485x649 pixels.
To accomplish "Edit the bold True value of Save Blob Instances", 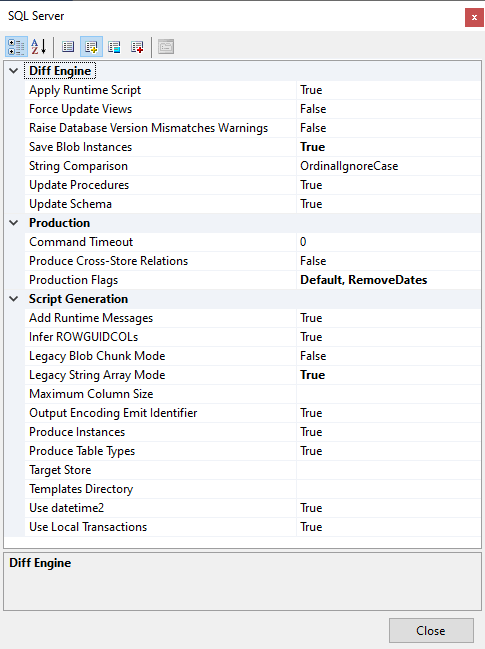I will pyautogui.click(x=389, y=147).
